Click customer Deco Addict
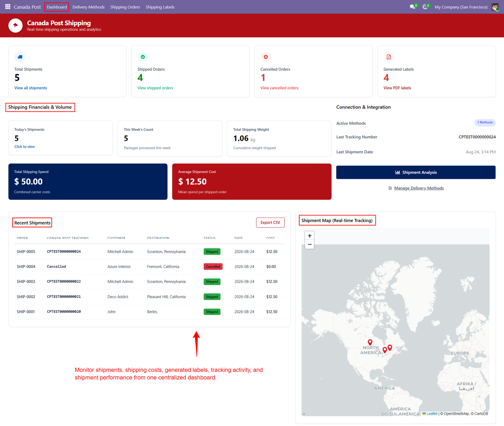Viewport: 504px width, 426px height. (x=118, y=297)
